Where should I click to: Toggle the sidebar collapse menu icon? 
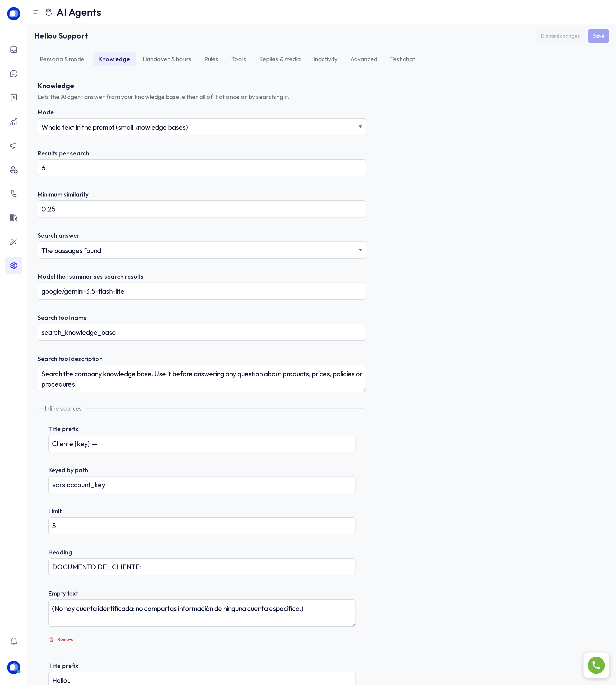tap(36, 12)
